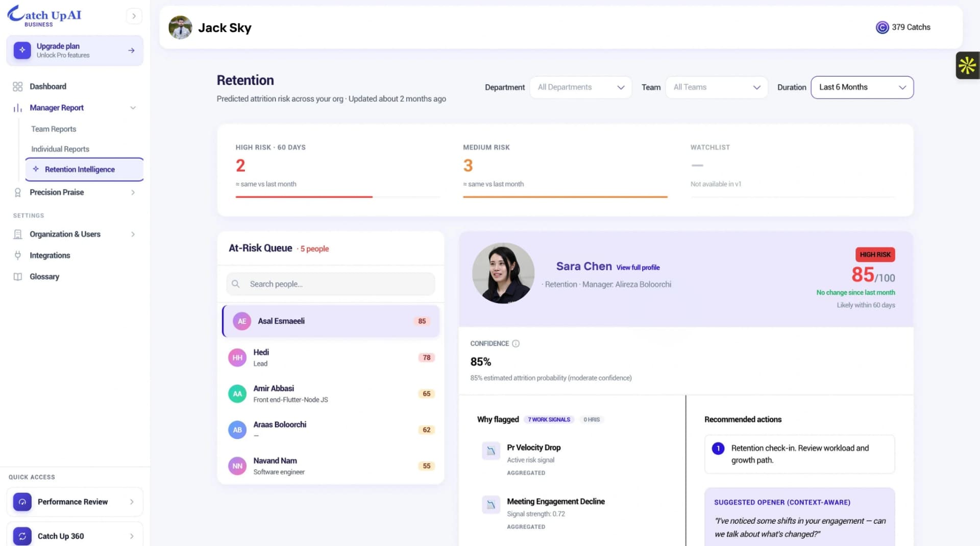Open Performance Review chevron arrow
The width and height of the screenshot is (980, 546).
point(132,502)
